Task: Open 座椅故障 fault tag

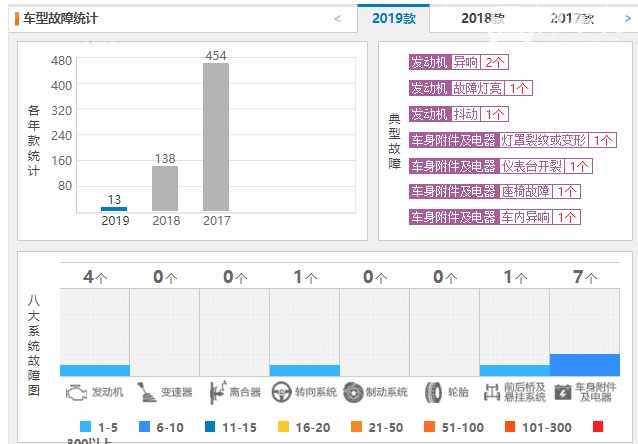Action: [x=495, y=191]
